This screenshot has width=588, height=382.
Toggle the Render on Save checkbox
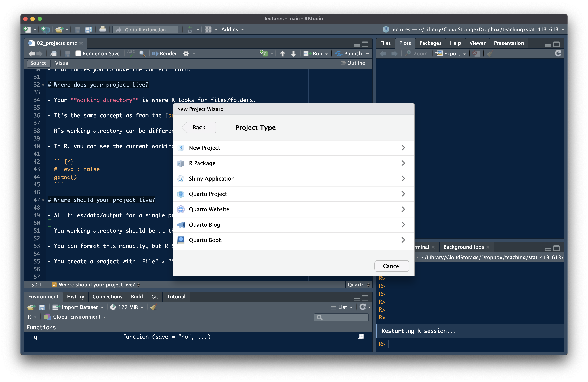point(78,54)
